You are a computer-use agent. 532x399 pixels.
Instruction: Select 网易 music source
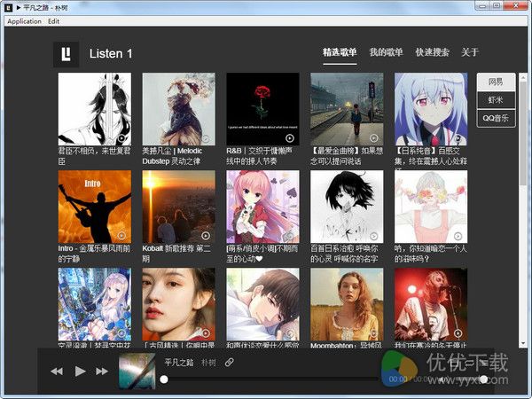coord(496,82)
